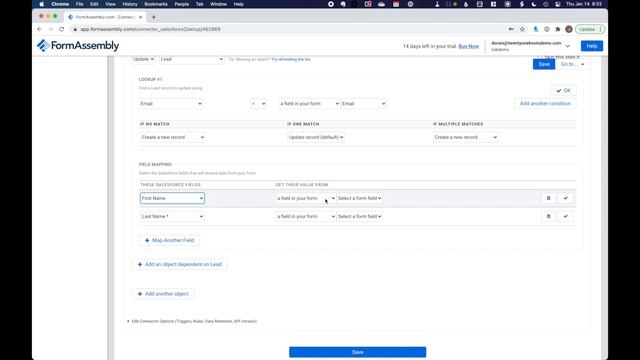
Task: Open the Lead object dropdown
Action: (191, 59)
